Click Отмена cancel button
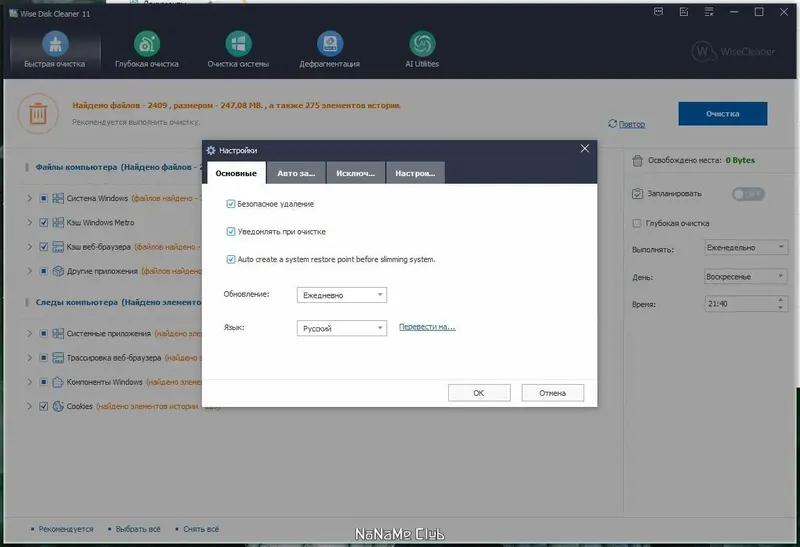The width and height of the screenshot is (800, 547). click(553, 393)
